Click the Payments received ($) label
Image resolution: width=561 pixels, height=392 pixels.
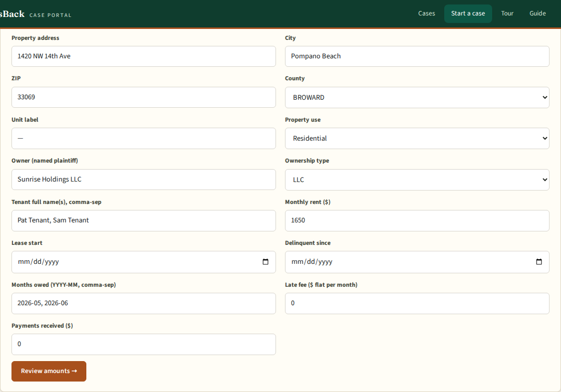42,326
